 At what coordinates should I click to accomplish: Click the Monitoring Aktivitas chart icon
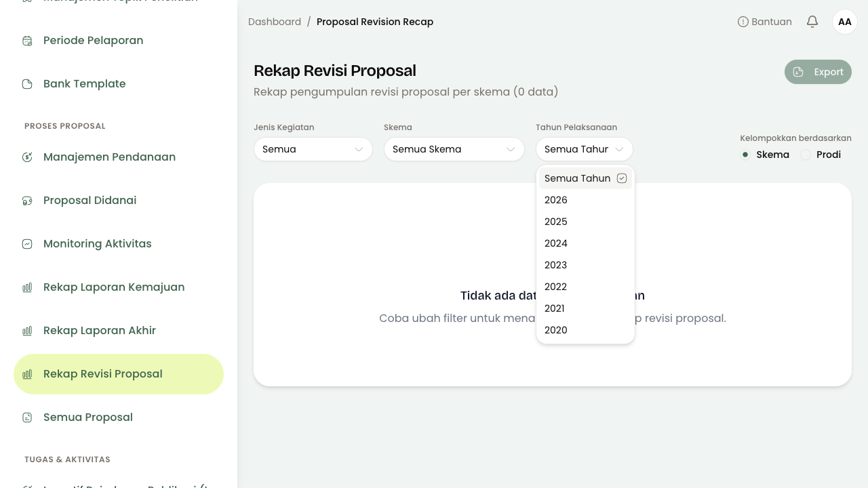(x=27, y=244)
